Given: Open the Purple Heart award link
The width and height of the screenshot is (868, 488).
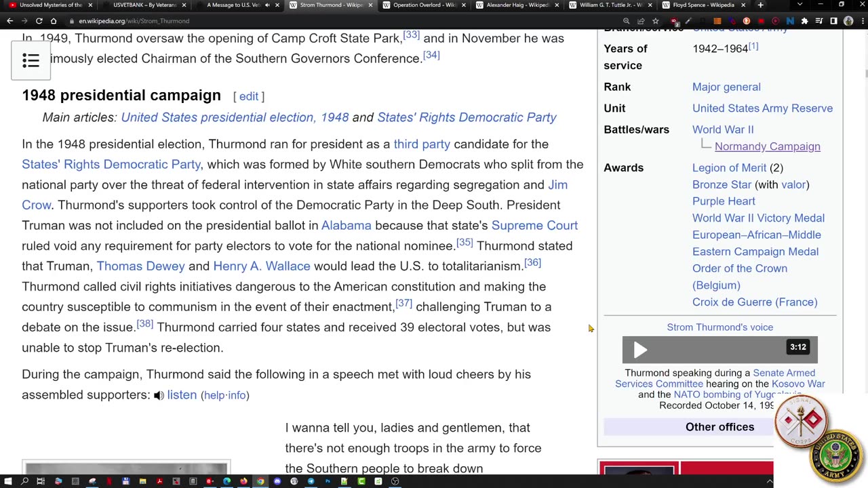Looking at the screenshot, I should point(724,201).
